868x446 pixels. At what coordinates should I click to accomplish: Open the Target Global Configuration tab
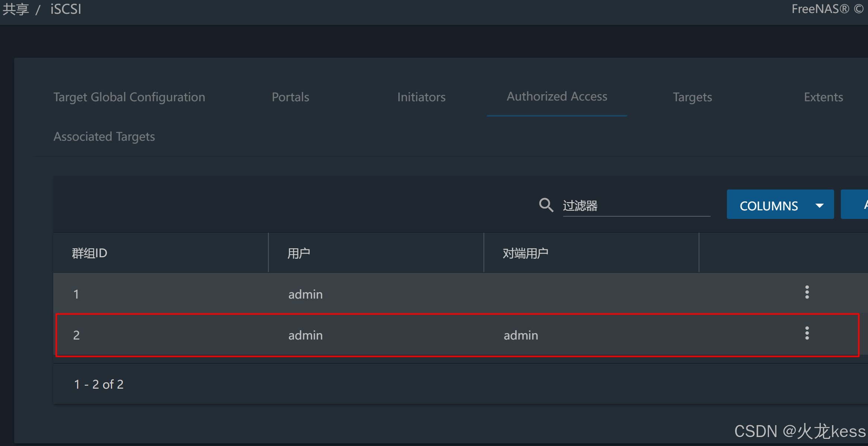coord(129,97)
